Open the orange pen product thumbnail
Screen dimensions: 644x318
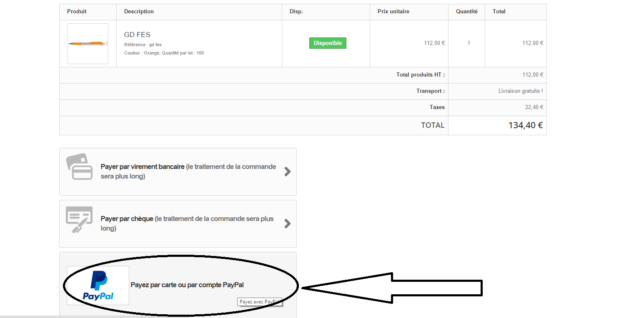pos(88,44)
